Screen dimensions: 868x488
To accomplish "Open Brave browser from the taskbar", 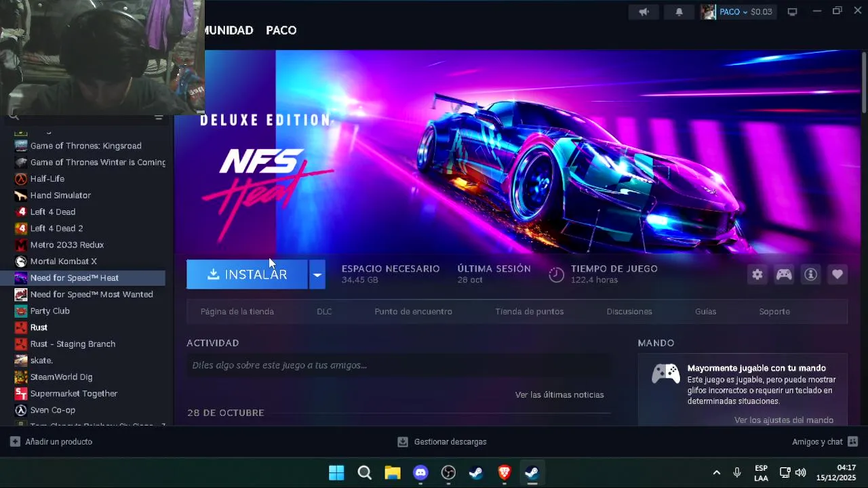I will 504,472.
